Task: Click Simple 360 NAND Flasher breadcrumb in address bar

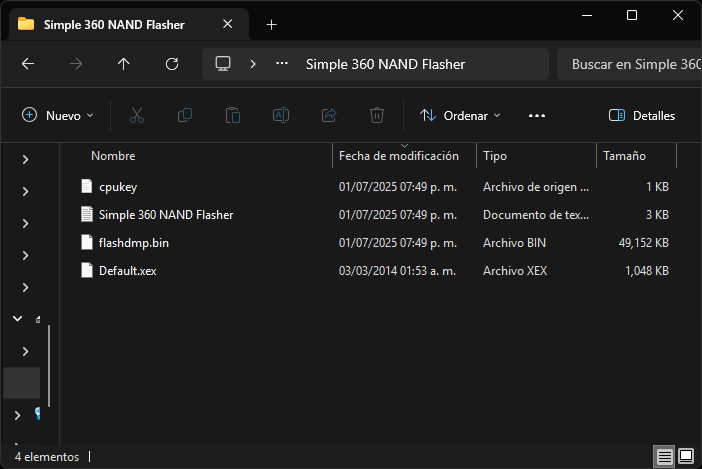Action: pyautogui.click(x=385, y=64)
